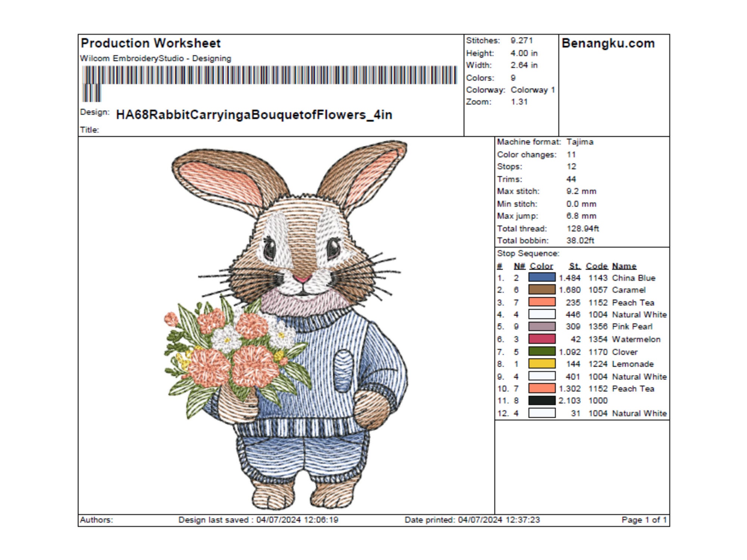Click the Lemonade yellow color swatch

[x=542, y=364]
